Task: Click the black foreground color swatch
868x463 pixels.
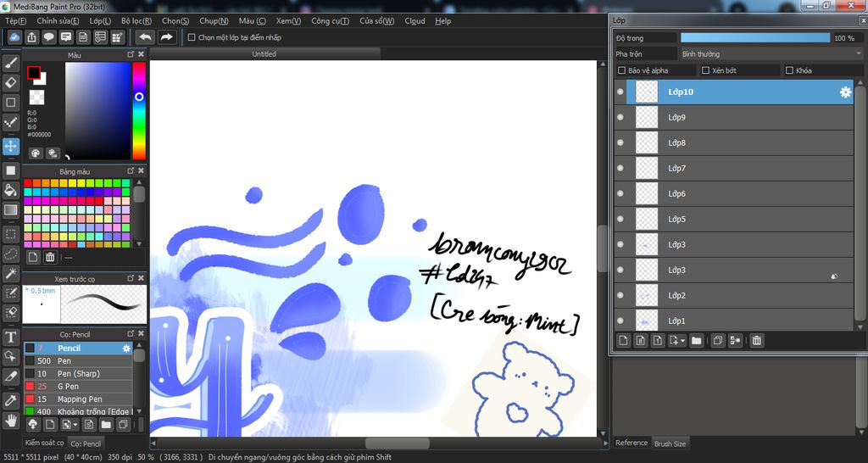Action: click(x=34, y=73)
